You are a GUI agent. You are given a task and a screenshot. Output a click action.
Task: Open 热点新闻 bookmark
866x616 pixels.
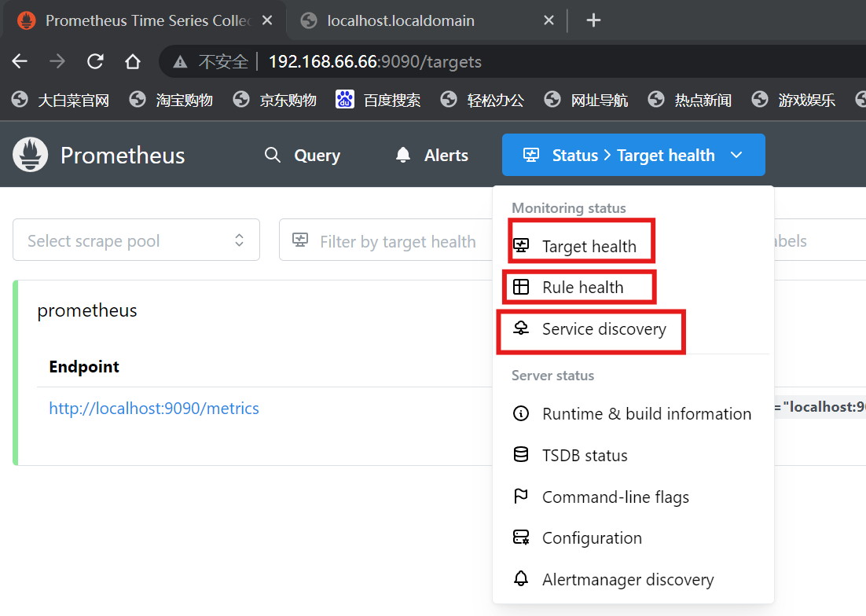pos(690,100)
